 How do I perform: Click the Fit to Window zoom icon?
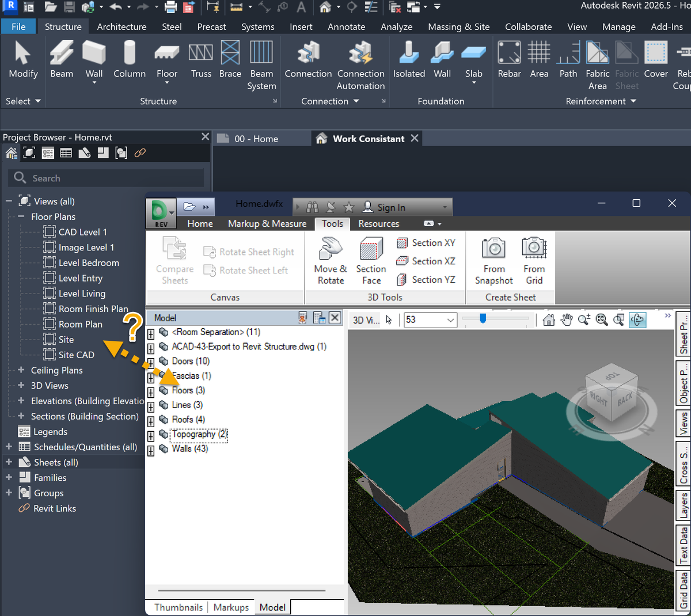(602, 320)
